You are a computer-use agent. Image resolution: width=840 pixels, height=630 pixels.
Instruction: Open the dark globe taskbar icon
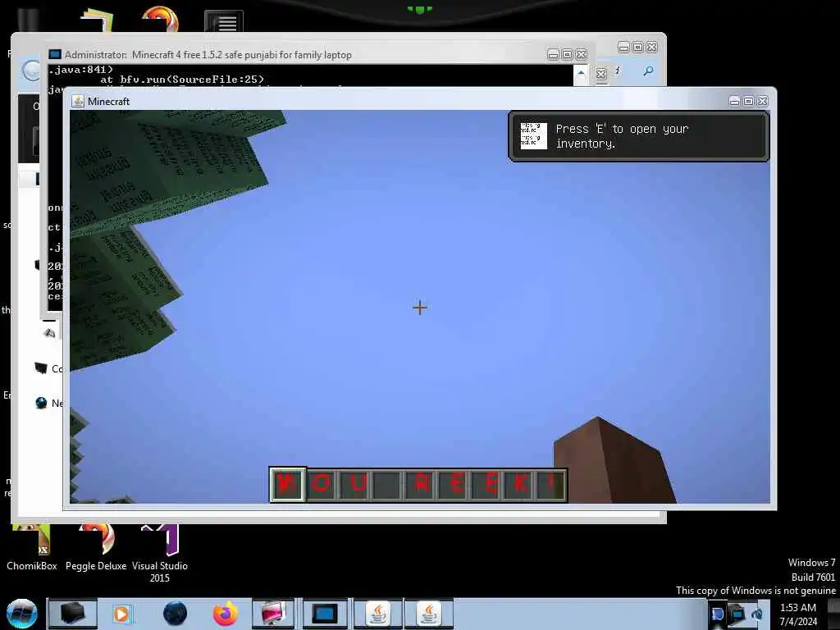click(176, 614)
